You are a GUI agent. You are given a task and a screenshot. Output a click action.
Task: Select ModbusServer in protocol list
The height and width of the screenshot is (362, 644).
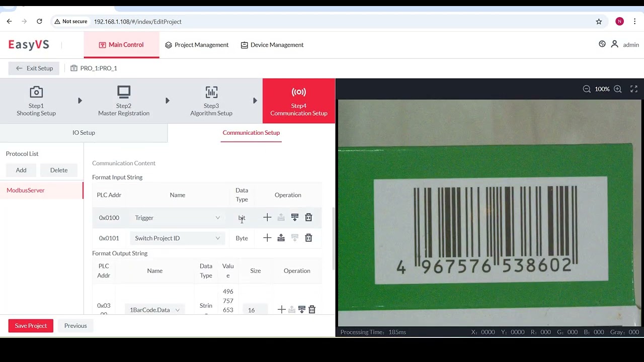point(41,190)
